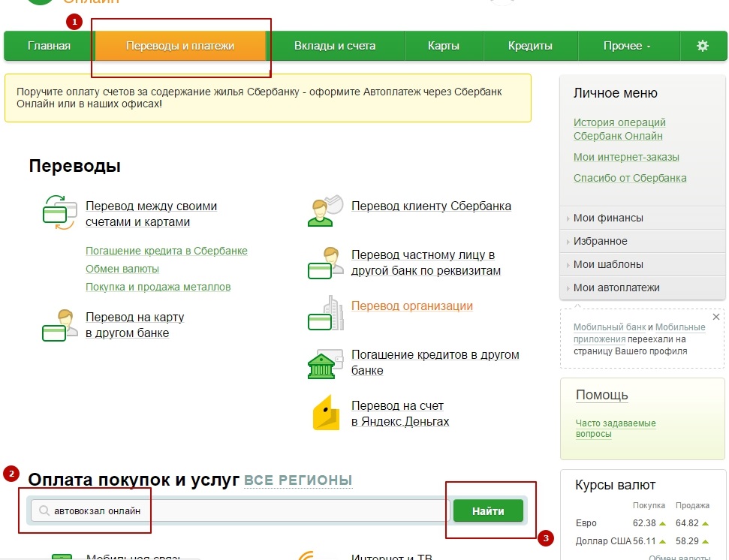Open История операций Сбербанк Онлайн link
The image size is (729, 560).
[619, 129]
